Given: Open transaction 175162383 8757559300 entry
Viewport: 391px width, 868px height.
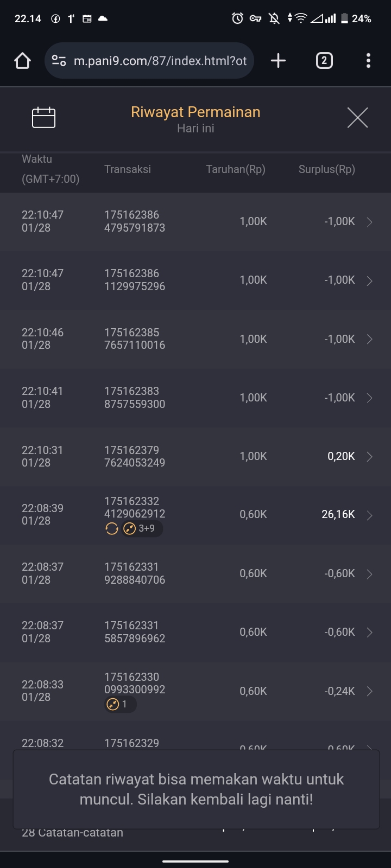Looking at the screenshot, I should (135, 398).
